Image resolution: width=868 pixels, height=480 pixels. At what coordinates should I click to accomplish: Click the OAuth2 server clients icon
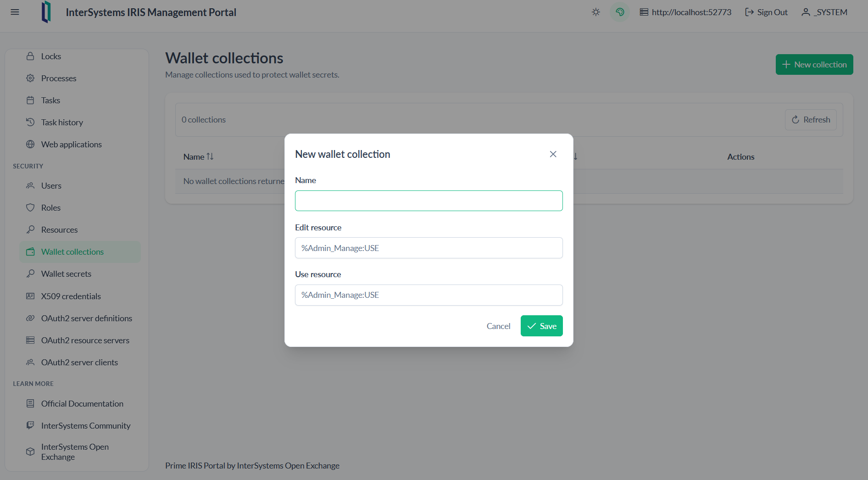[x=30, y=362]
